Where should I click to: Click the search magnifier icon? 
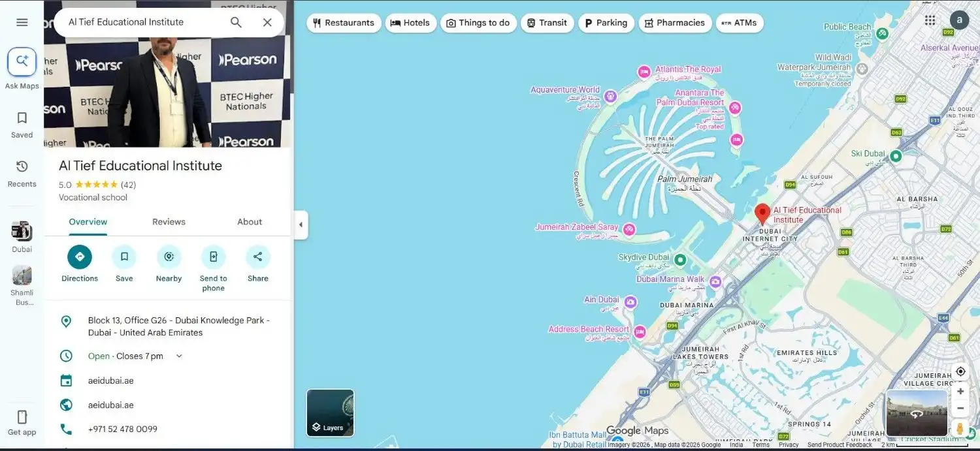pyautogui.click(x=236, y=22)
